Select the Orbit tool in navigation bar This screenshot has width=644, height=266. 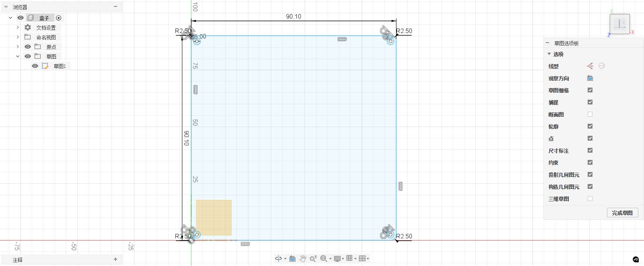279,258
